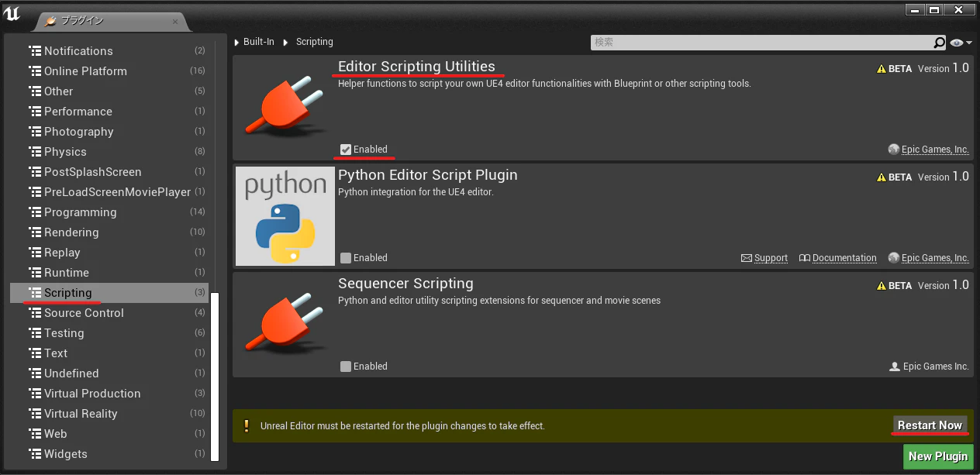Click the Online Platform category list icon

35,71
